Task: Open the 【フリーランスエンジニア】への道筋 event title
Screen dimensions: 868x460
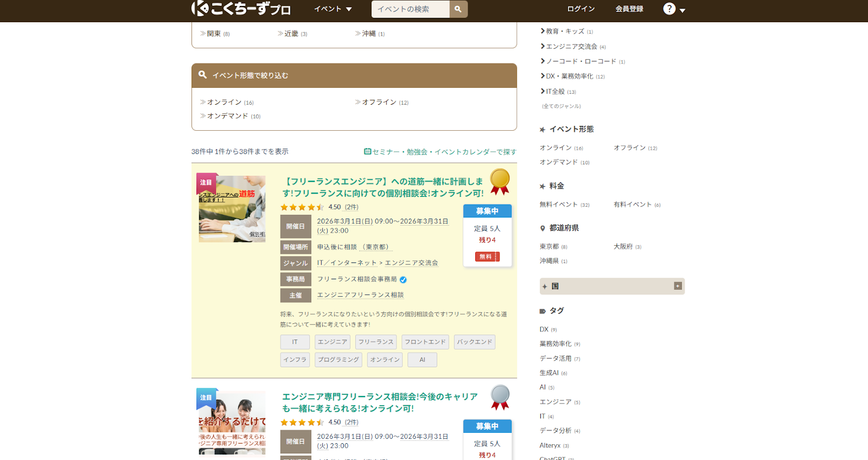Action: point(383,187)
